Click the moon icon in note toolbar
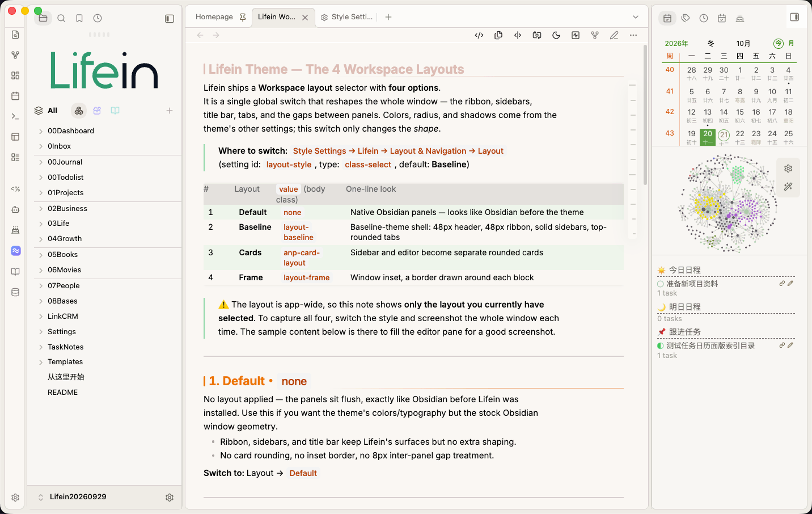 pos(556,35)
